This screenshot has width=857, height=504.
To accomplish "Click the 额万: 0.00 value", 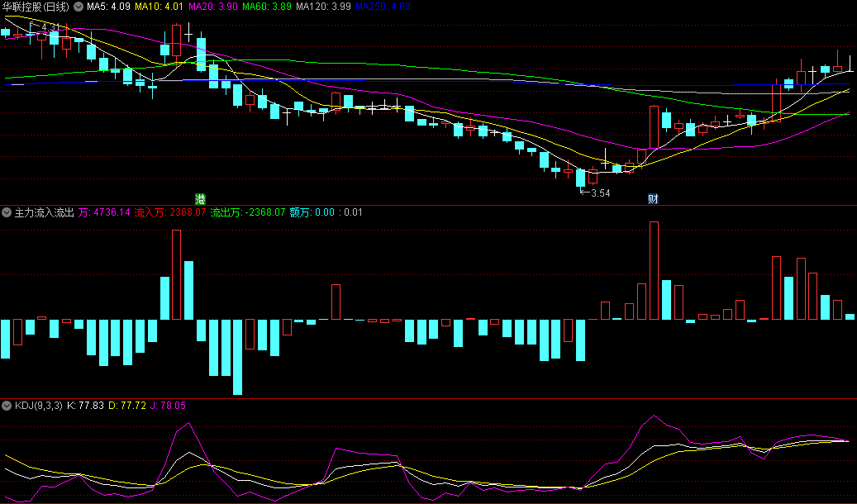I will (x=312, y=212).
